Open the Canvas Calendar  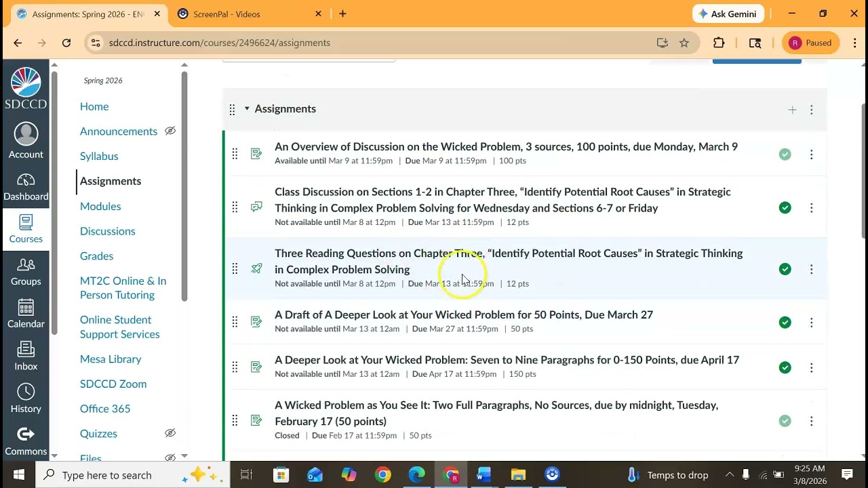[26, 314]
